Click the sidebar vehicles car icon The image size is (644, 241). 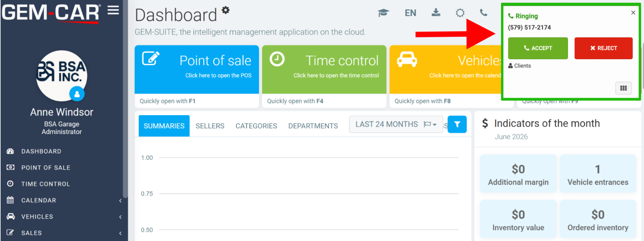11,216
